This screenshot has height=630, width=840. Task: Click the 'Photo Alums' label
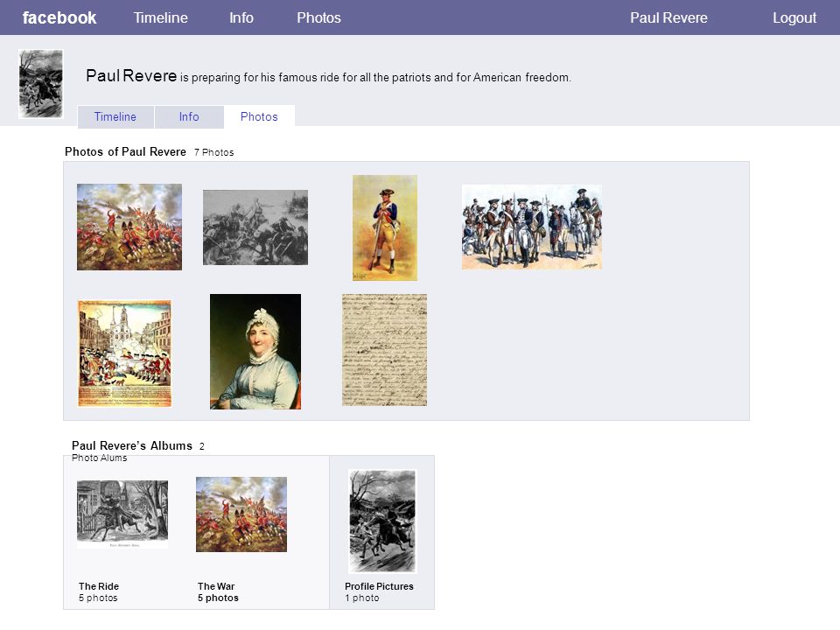[x=99, y=458]
